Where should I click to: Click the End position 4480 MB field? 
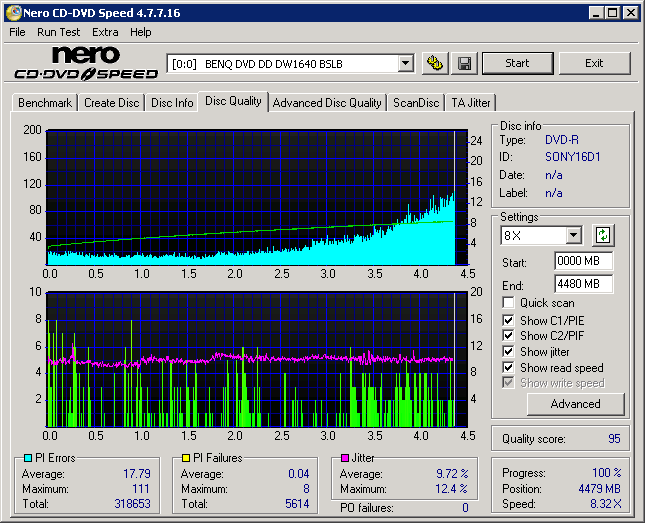[584, 284]
